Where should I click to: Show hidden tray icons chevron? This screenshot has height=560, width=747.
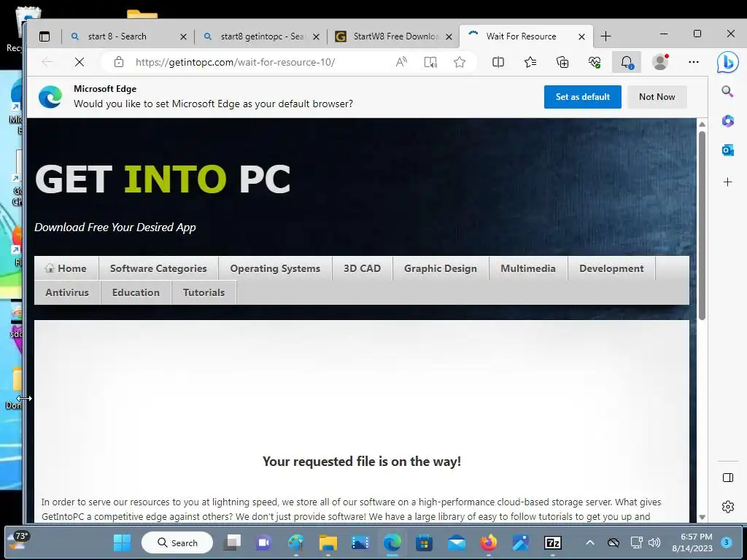click(589, 542)
